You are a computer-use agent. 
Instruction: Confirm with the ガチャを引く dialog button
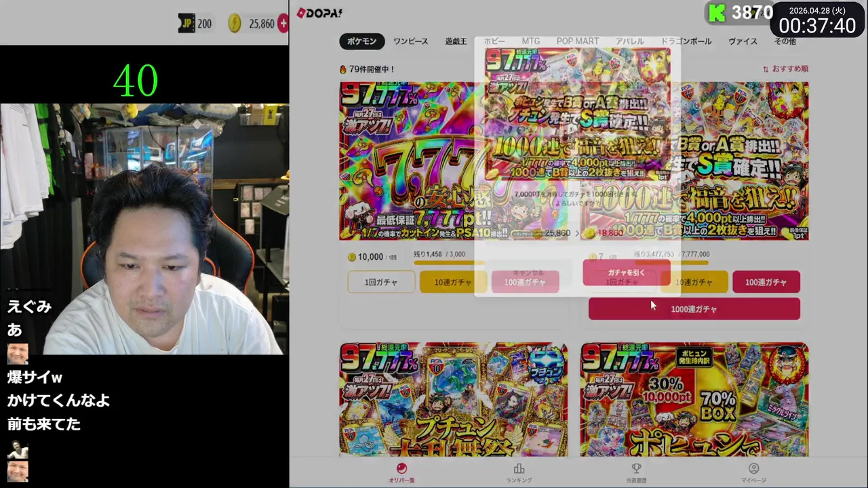(626, 272)
